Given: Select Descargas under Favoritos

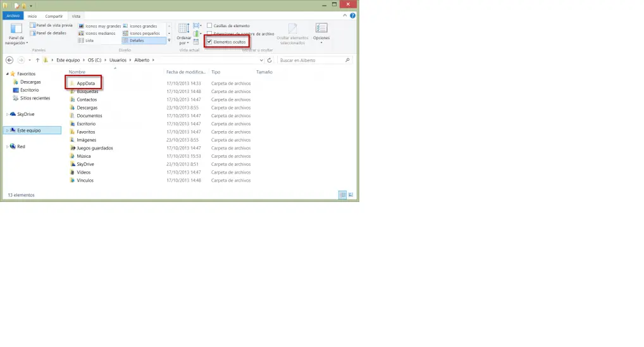Looking at the screenshot, I should click(x=30, y=82).
